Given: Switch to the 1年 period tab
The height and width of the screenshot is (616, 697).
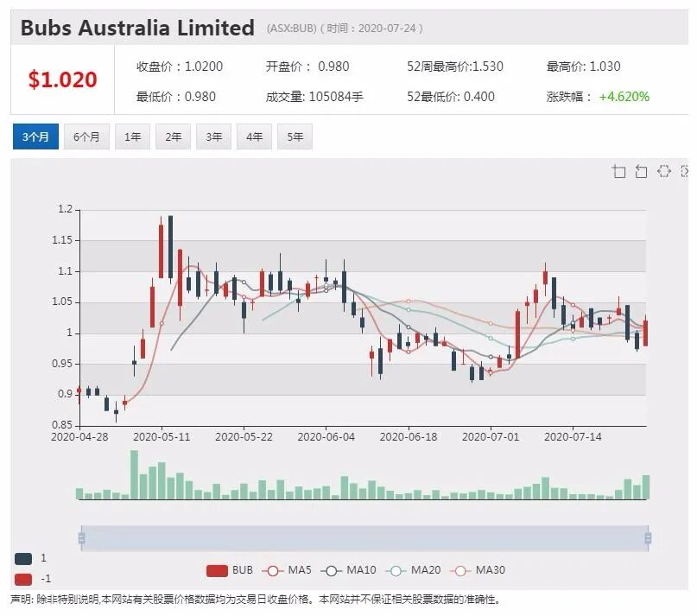Looking at the screenshot, I should click(x=132, y=137).
